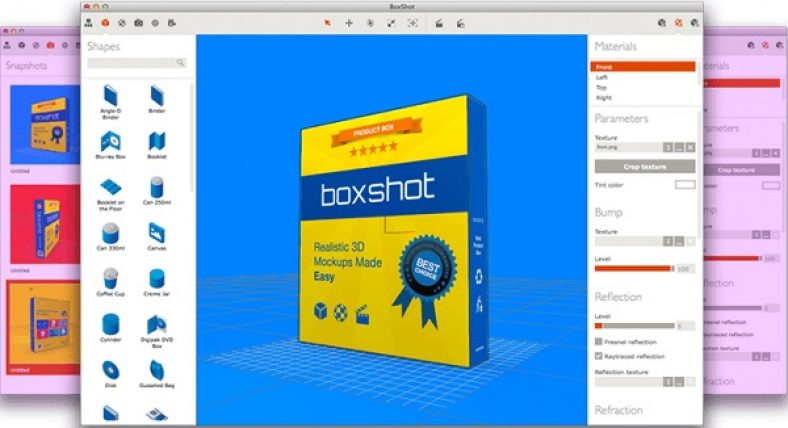Add the Canvas shape
Image resolution: width=788 pixels, height=428 pixels.
[157, 237]
